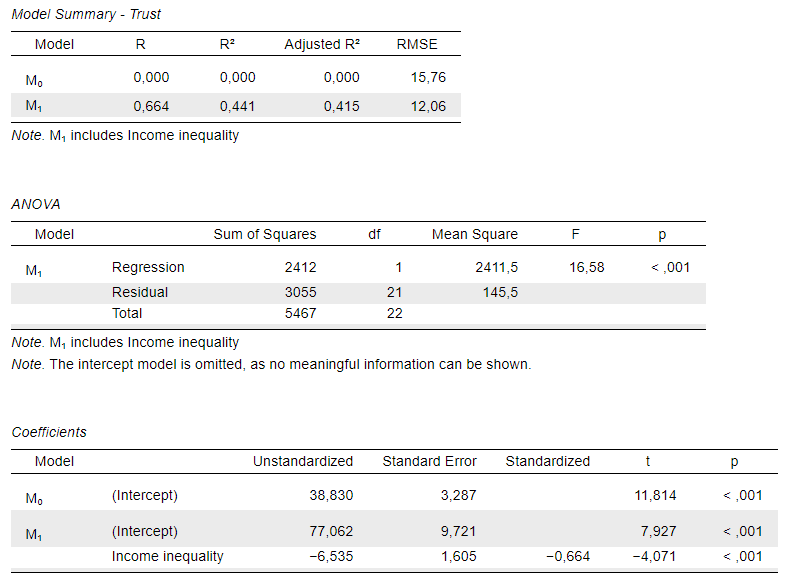
Task: Click the R² value 0,441
Action: [x=238, y=106]
